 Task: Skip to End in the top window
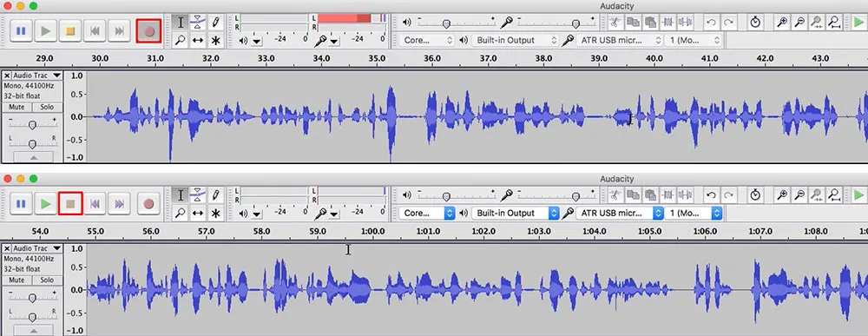pyautogui.click(x=119, y=31)
